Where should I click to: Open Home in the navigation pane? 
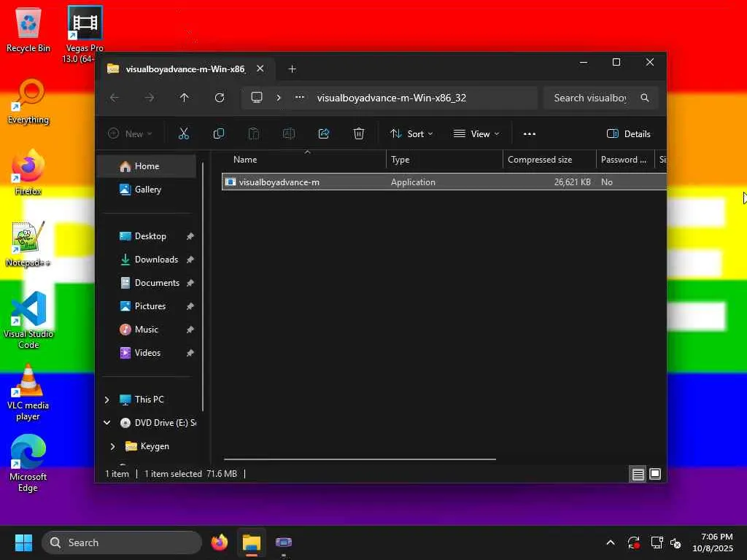pos(147,166)
